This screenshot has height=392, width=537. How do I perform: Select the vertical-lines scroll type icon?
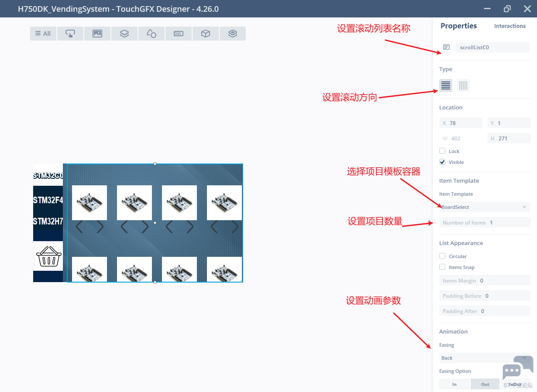pyautogui.click(x=463, y=85)
